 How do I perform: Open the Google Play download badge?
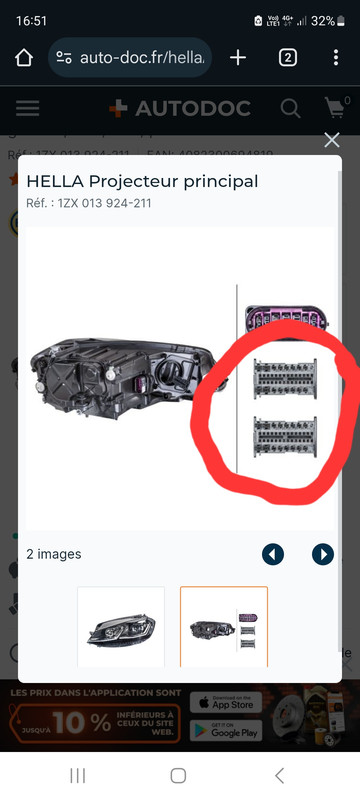[x=226, y=731]
